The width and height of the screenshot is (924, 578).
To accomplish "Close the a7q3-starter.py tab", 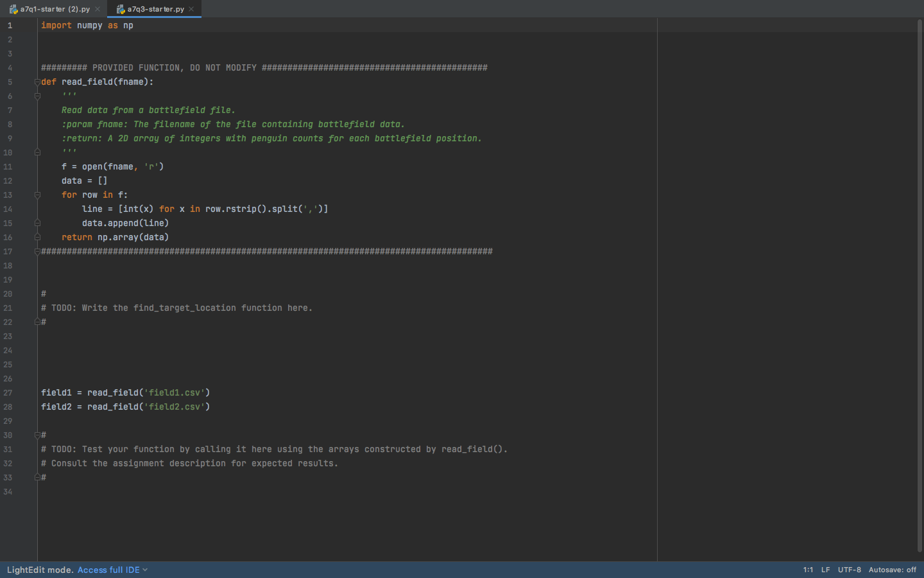I will pyautogui.click(x=191, y=9).
